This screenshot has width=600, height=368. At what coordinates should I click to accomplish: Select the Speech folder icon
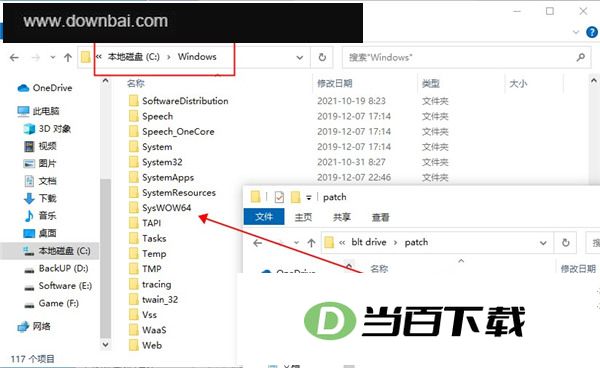click(x=134, y=116)
